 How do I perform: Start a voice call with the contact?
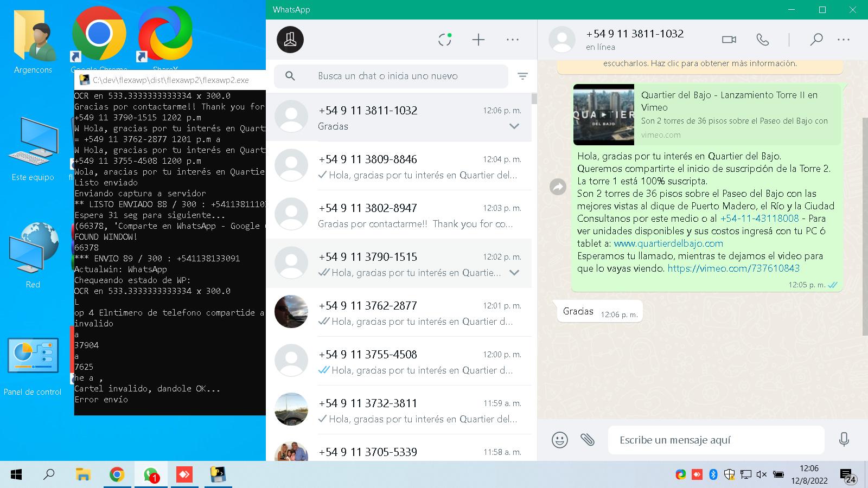pyautogui.click(x=763, y=40)
